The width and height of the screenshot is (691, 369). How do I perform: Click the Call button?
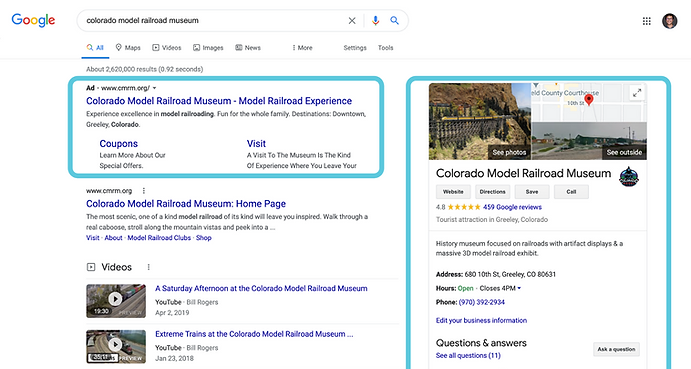[x=571, y=192]
